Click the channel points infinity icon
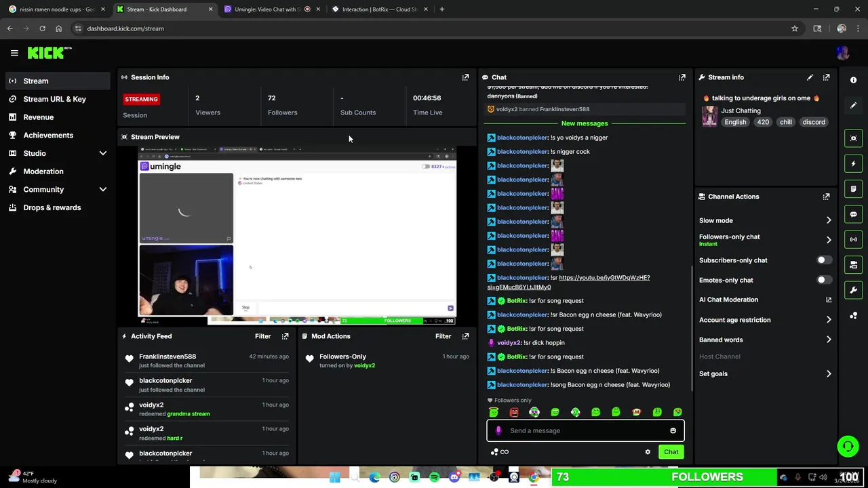This screenshot has width=868, height=488. click(500, 452)
